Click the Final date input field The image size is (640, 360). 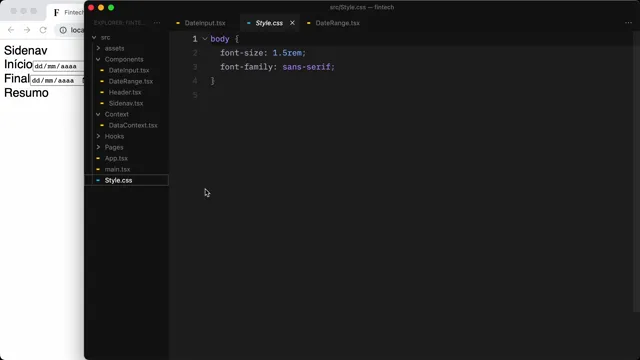(57, 80)
